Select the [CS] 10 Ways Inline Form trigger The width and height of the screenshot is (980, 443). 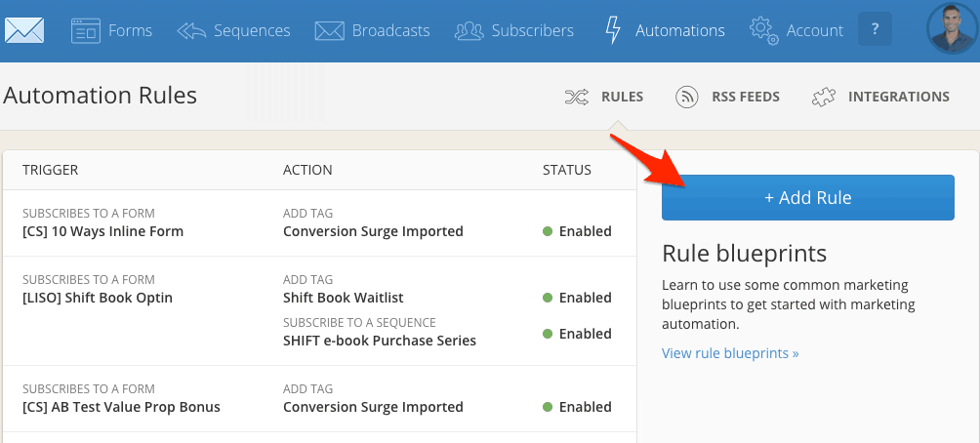(x=103, y=231)
